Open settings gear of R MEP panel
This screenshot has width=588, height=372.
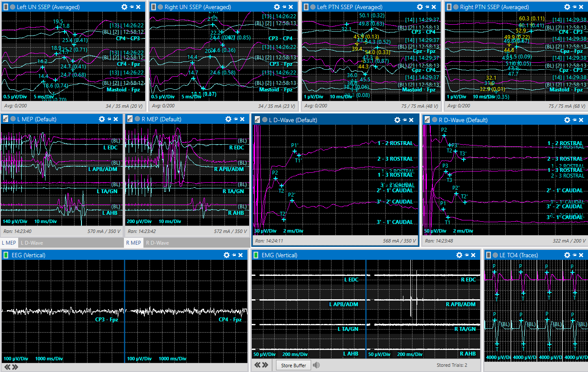pos(228,119)
